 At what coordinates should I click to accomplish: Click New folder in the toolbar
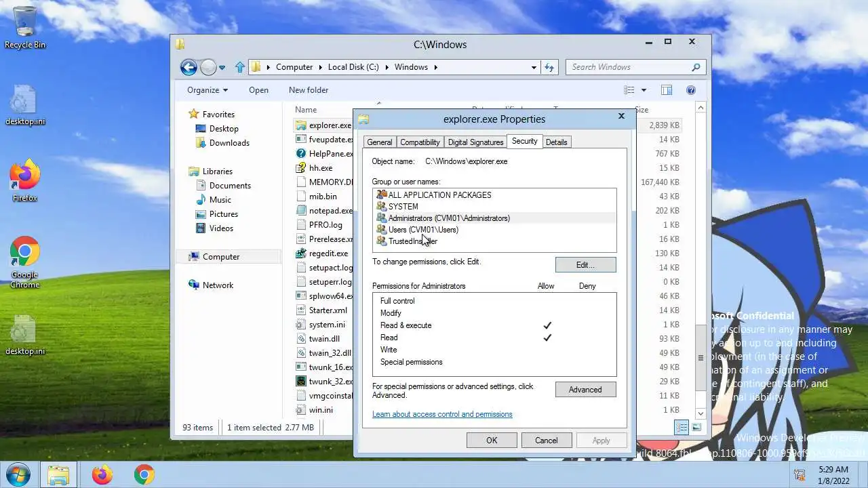click(x=309, y=90)
